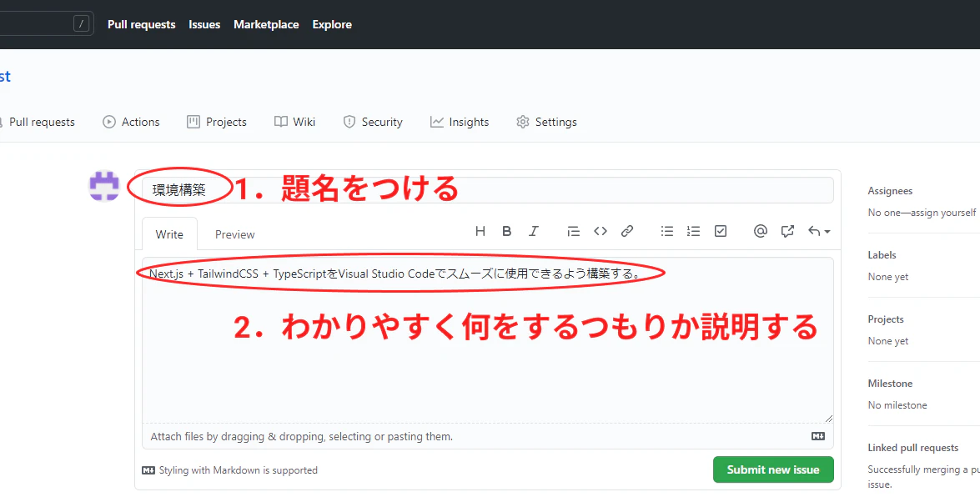Open the Projects repository tab
Image resolution: width=980 pixels, height=497 pixels.
coord(217,122)
